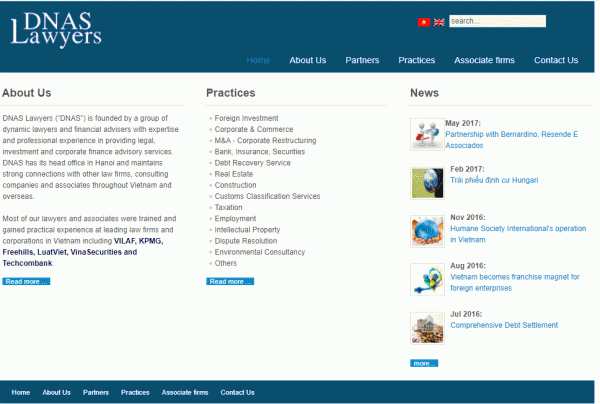Focus the search input field

[x=497, y=21]
